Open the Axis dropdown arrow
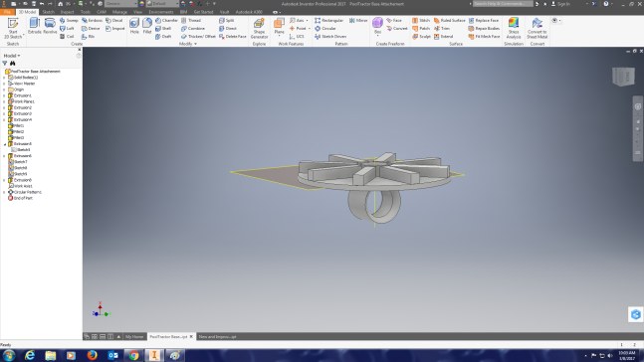 (x=307, y=20)
